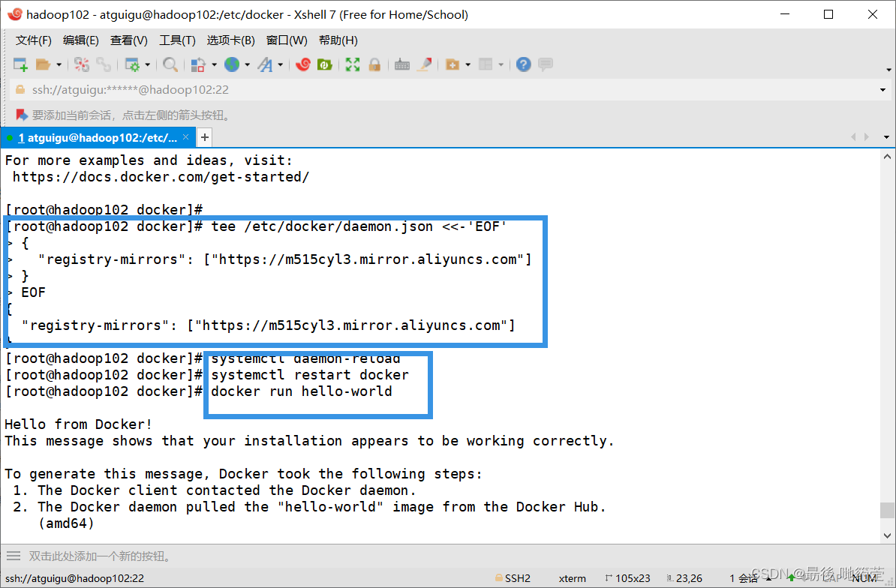Add a new tab with plus button
Viewport: 896px width, 588px height.
[x=205, y=137]
